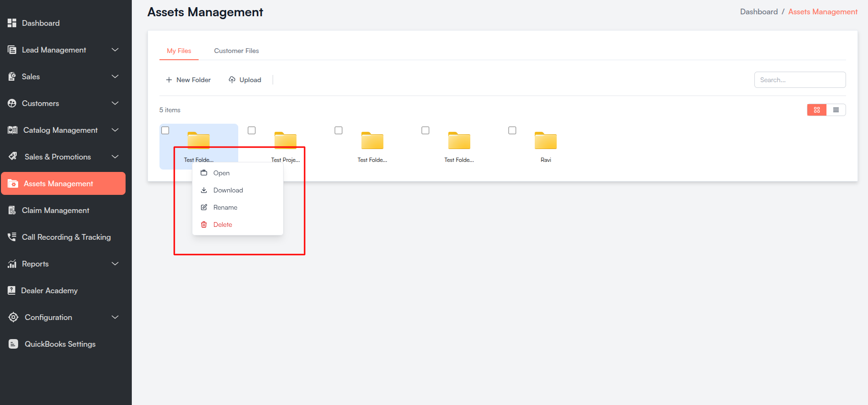This screenshot has height=405, width=868.
Task: Expand the Customers submenu
Action: point(115,103)
